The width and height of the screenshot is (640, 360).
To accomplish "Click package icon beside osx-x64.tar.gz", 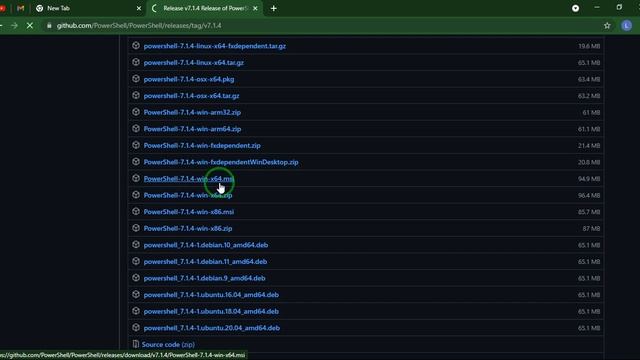I will click(136, 96).
